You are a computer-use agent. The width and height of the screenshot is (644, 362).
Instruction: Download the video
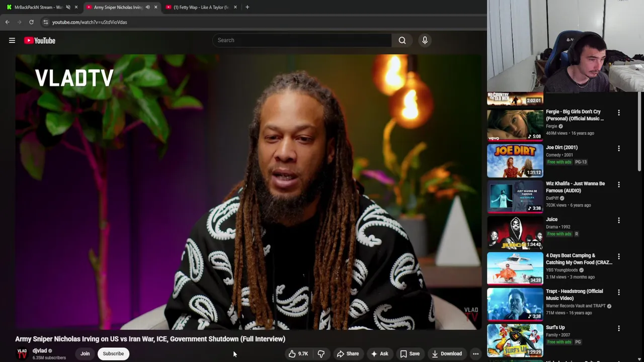447,354
